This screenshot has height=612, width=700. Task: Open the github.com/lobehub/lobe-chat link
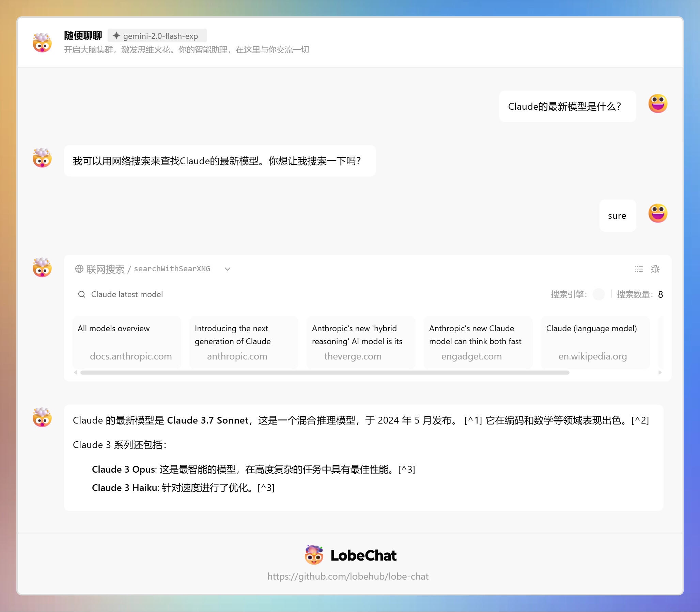point(347,577)
